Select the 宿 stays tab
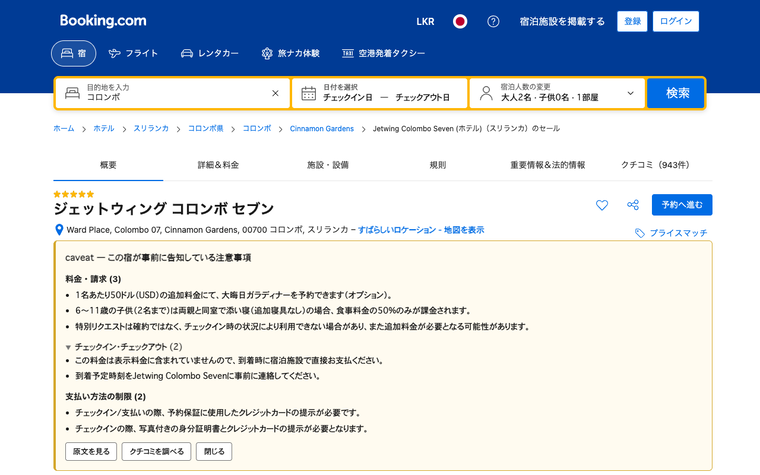Viewport: 760px width, 475px height. click(x=74, y=53)
